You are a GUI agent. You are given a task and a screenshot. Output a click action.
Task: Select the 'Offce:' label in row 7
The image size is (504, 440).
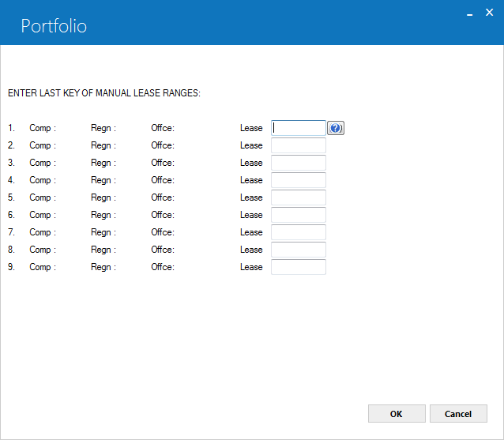[x=163, y=232]
